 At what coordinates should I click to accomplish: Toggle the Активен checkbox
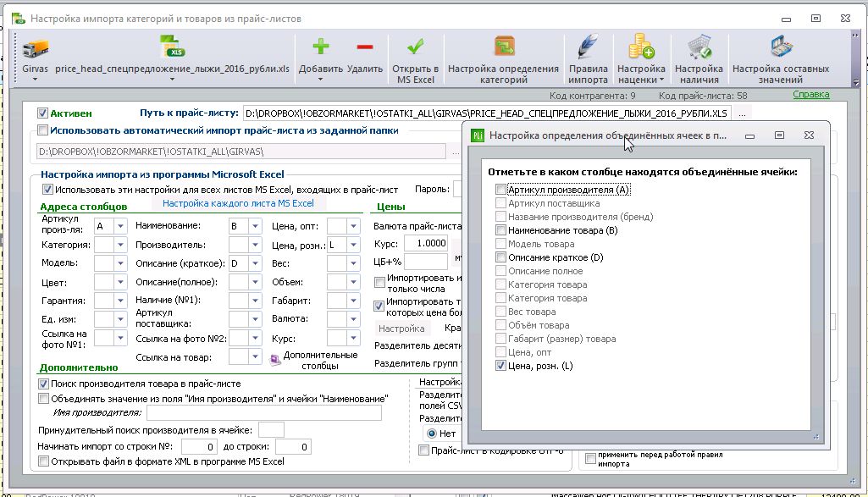click(x=42, y=113)
